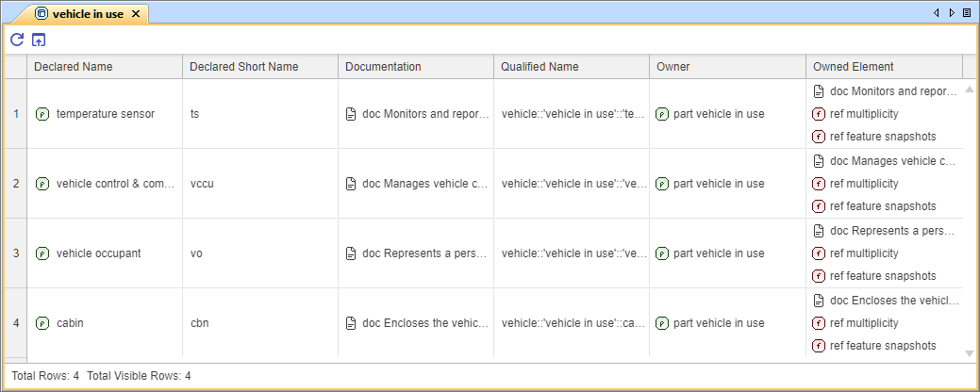Select the vccu short name cell
980x392 pixels.
[259, 184]
